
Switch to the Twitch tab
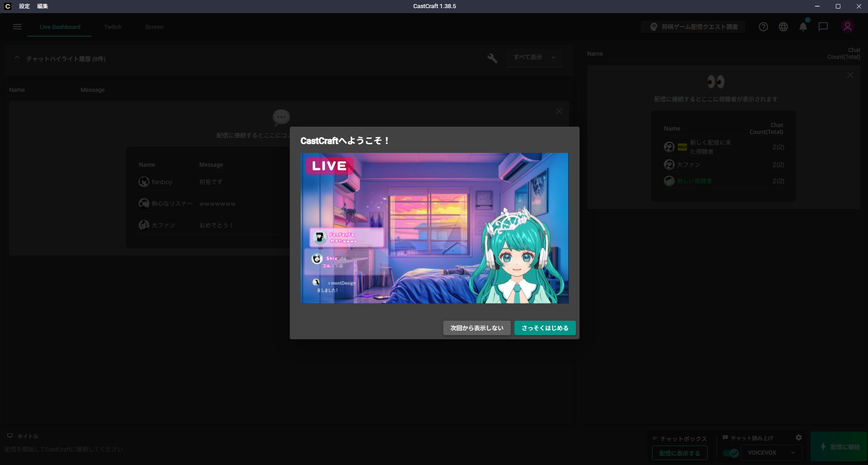[x=113, y=27]
